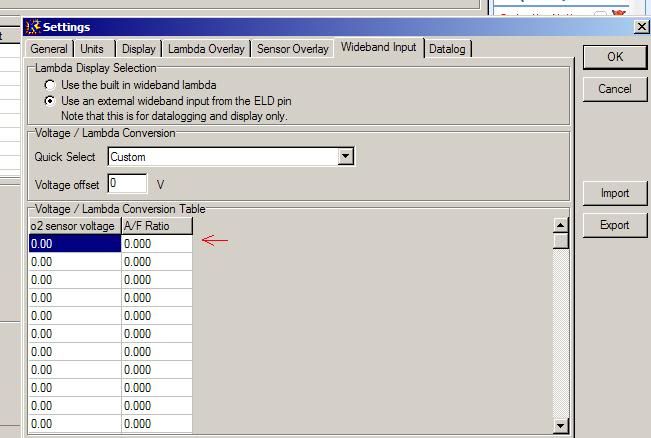The height and width of the screenshot is (438, 651).
Task: Close the Settings dialog window
Action: tap(641, 27)
